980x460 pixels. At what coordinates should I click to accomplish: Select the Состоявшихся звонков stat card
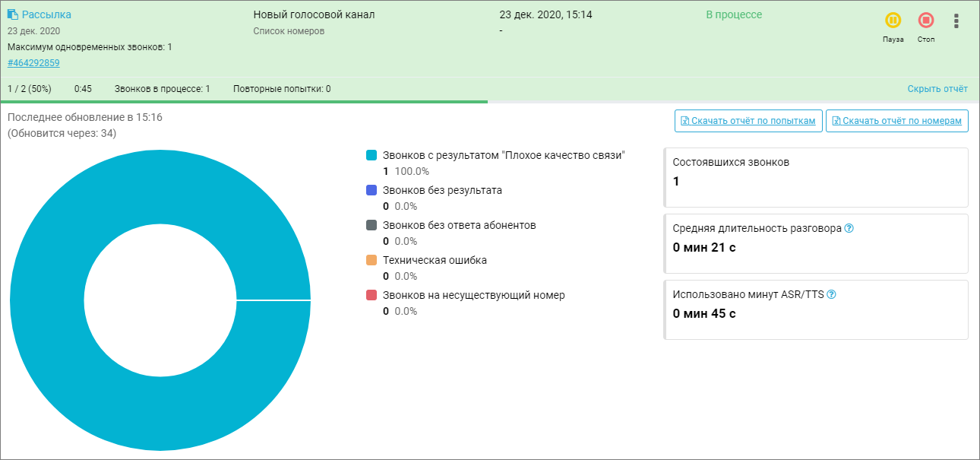tap(816, 177)
